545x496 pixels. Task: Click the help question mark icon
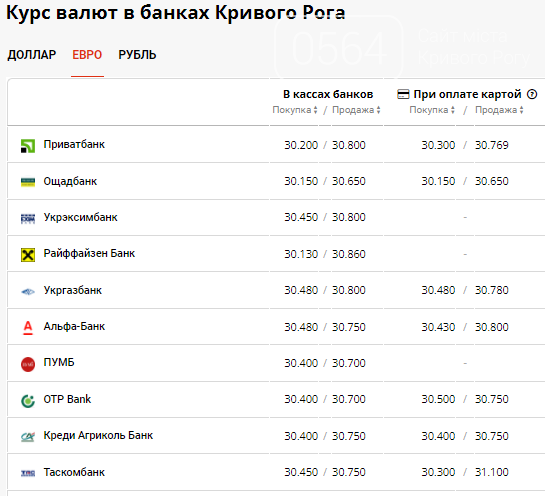click(x=532, y=94)
